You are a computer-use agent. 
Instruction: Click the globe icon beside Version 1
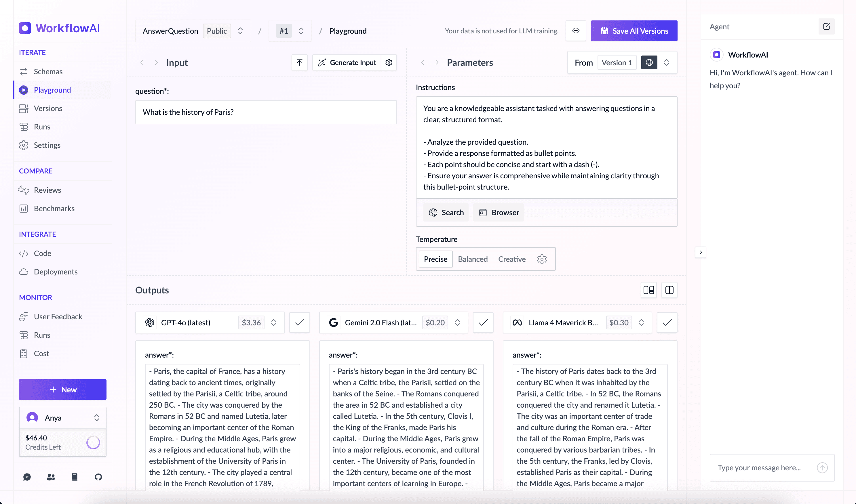tap(649, 62)
